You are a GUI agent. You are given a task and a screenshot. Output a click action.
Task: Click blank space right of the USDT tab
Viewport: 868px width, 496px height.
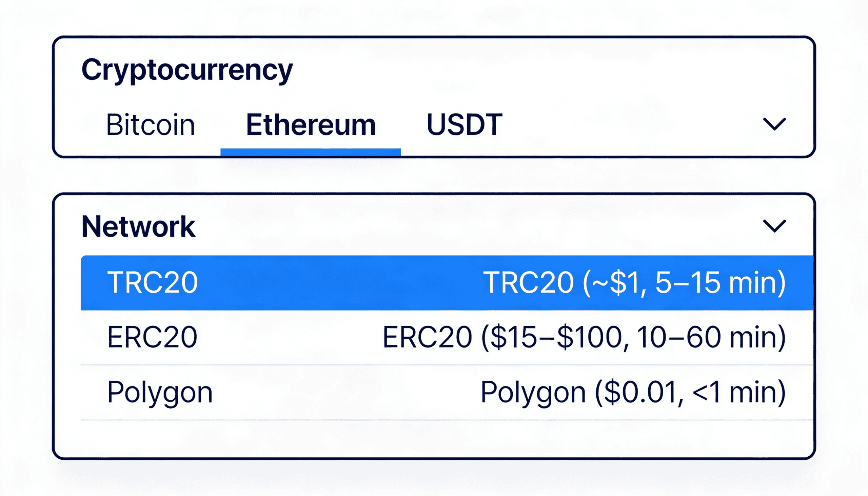point(630,125)
